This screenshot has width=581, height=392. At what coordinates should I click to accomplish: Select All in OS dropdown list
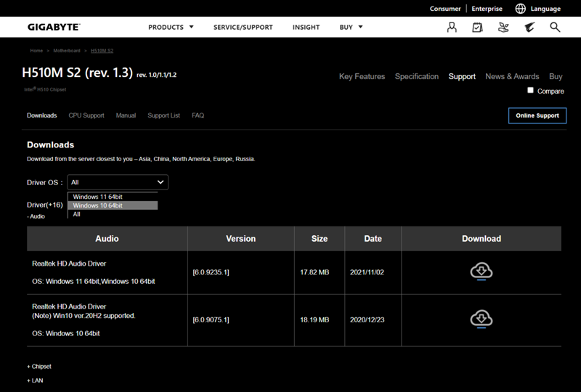pyautogui.click(x=113, y=214)
